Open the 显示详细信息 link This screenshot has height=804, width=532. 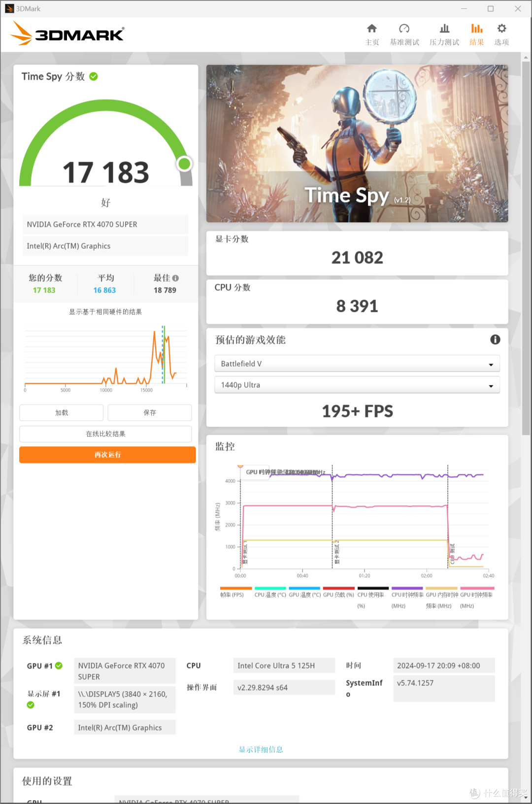pyautogui.click(x=261, y=749)
